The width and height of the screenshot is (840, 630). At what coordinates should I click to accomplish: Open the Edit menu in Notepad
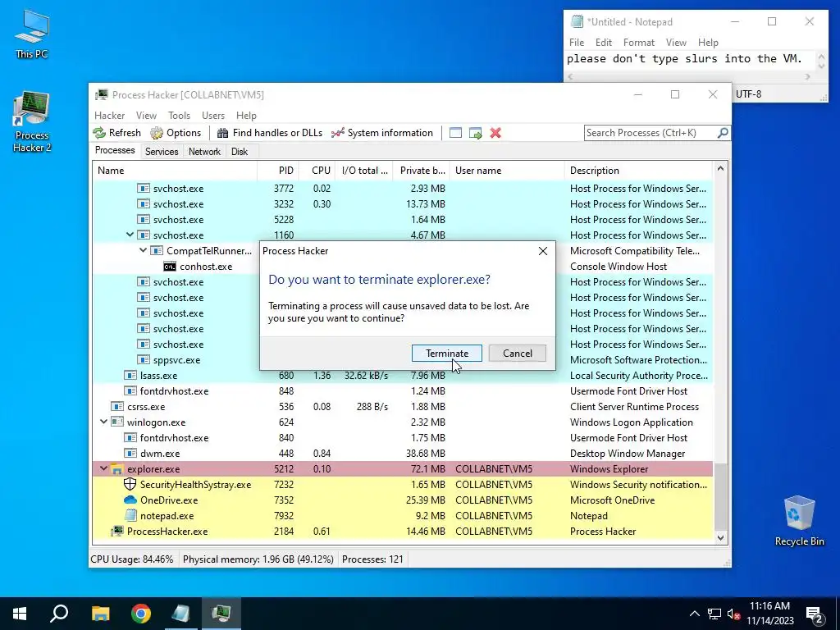click(603, 43)
